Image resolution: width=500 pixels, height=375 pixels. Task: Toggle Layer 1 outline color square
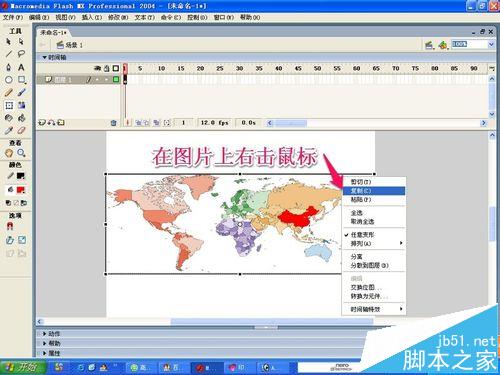click(x=116, y=79)
